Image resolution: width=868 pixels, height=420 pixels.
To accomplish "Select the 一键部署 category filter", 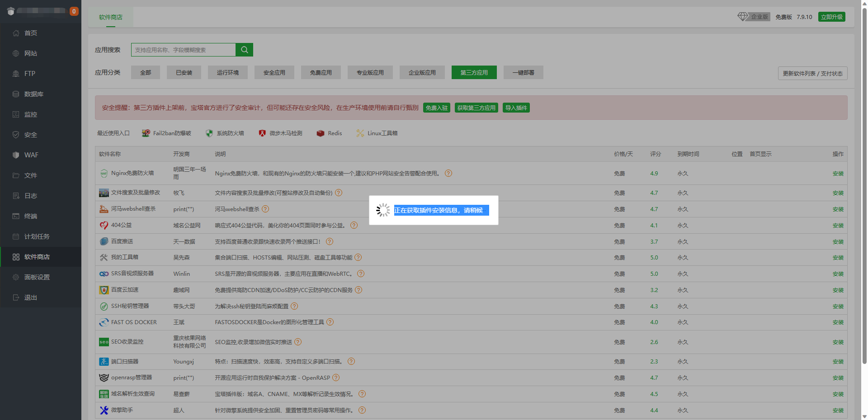I will [x=524, y=72].
